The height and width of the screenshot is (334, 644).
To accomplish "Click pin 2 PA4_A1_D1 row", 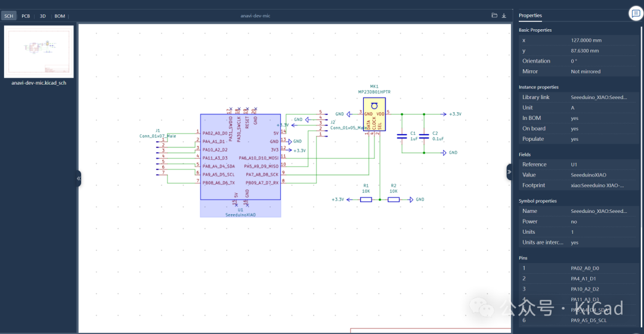I will [578, 279].
